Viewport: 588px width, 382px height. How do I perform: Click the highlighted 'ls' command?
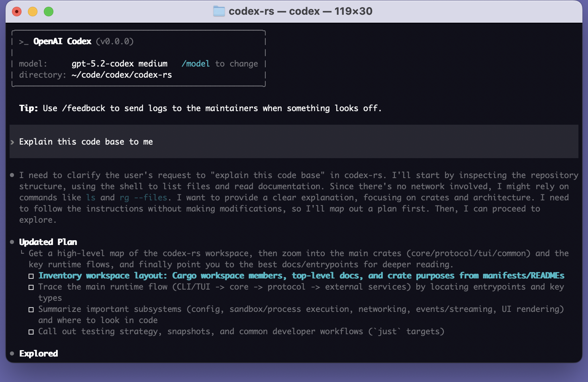[x=91, y=198]
